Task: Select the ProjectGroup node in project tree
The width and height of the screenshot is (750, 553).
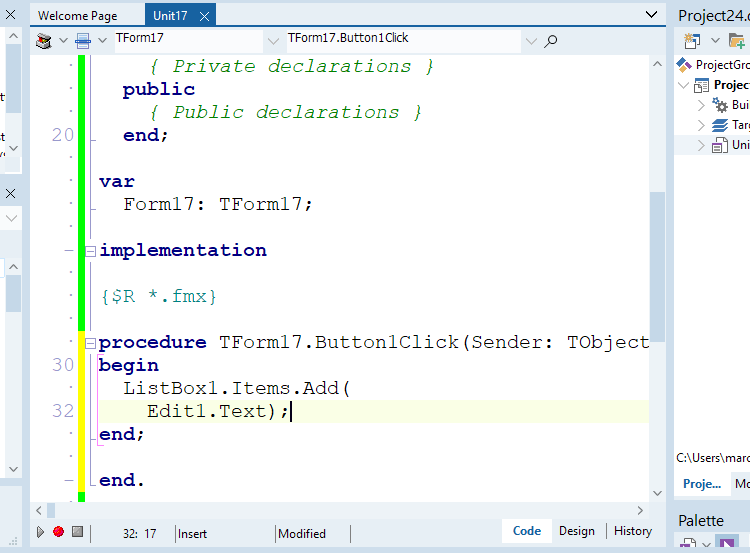Action: [x=720, y=65]
